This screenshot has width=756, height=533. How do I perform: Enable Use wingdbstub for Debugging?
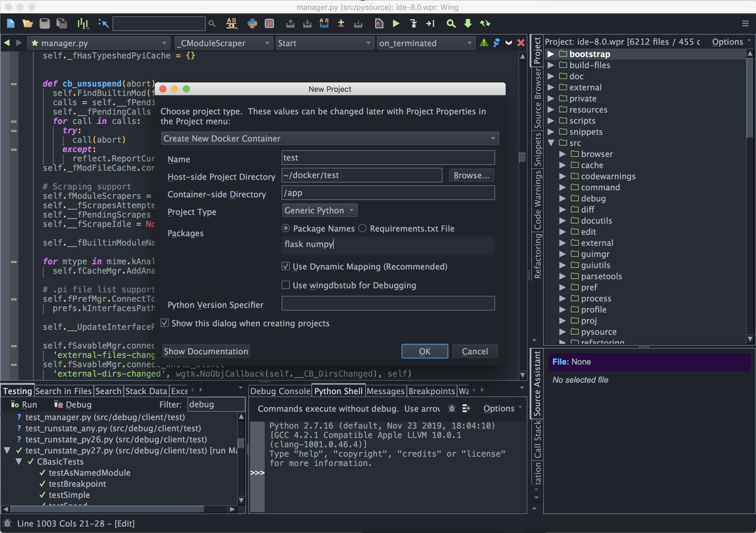coord(286,285)
